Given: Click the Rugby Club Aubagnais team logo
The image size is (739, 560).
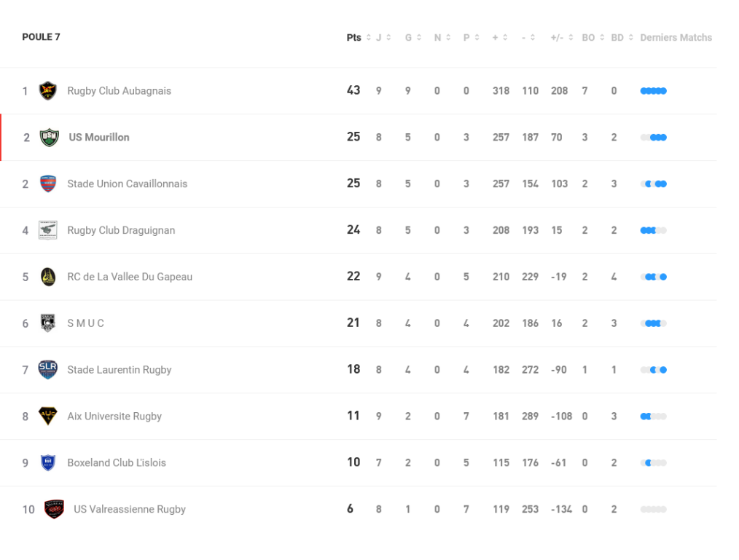Looking at the screenshot, I should (x=48, y=91).
